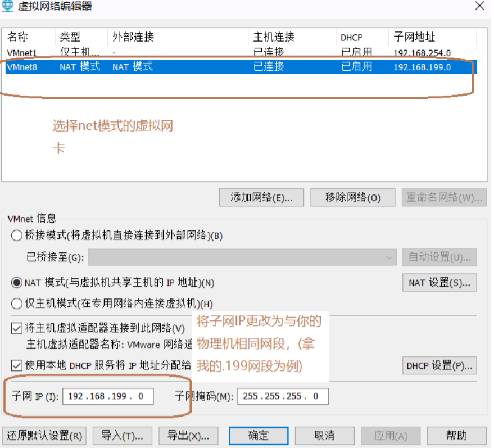Select the NAT 模式 radio button
This screenshot has width=494, height=448.
pos(17,283)
